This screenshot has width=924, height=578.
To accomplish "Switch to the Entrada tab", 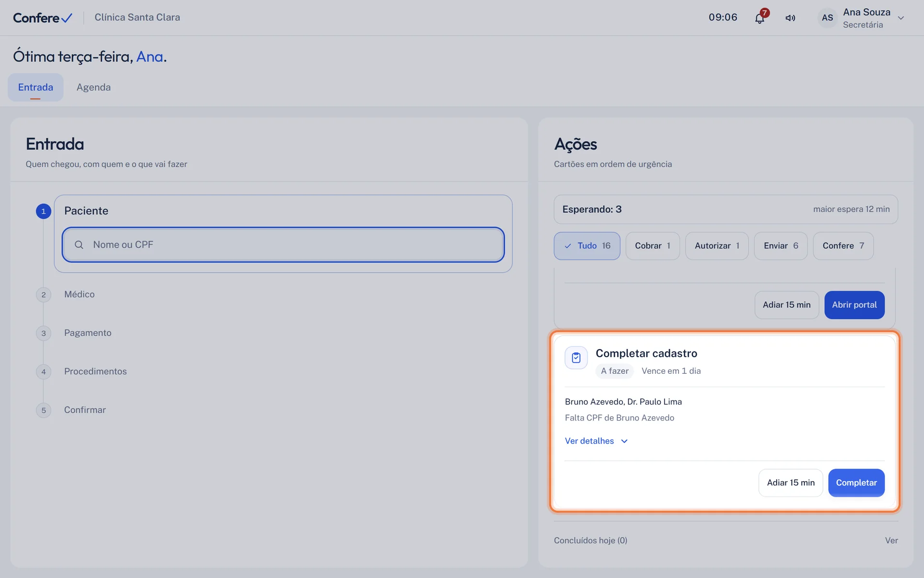I will (36, 87).
